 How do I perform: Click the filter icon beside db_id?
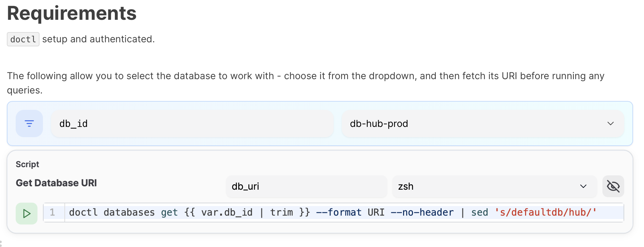click(29, 123)
